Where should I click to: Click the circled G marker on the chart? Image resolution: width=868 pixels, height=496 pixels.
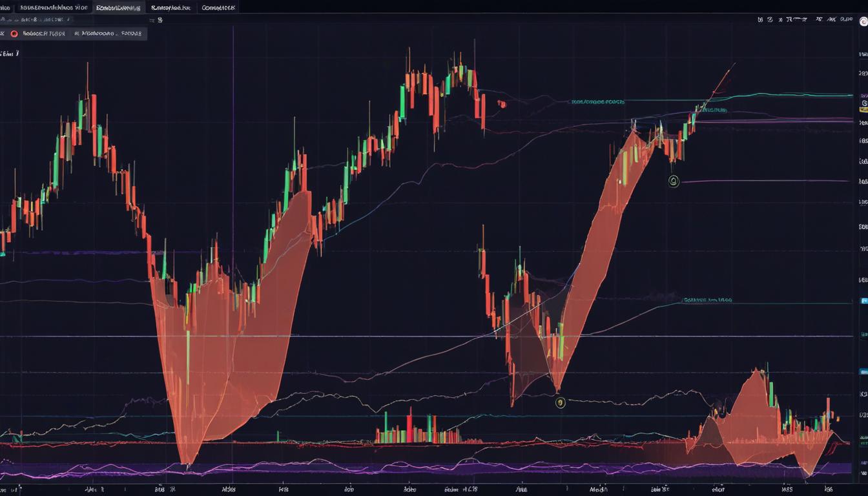coord(674,181)
